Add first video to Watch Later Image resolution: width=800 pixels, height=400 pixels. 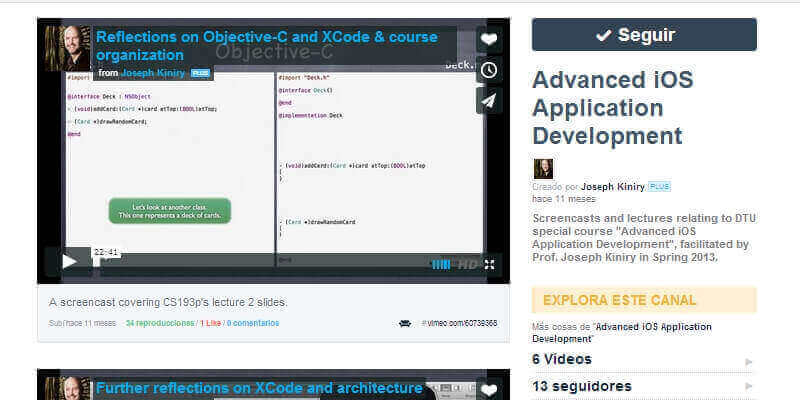488,70
